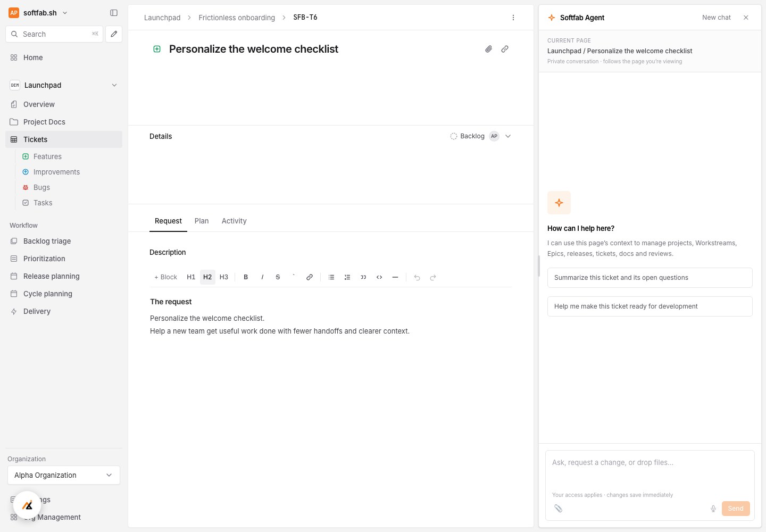Go to Frictionless onboarding breadcrumb
Image resolution: width=766 pixels, height=532 pixels.
237,18
